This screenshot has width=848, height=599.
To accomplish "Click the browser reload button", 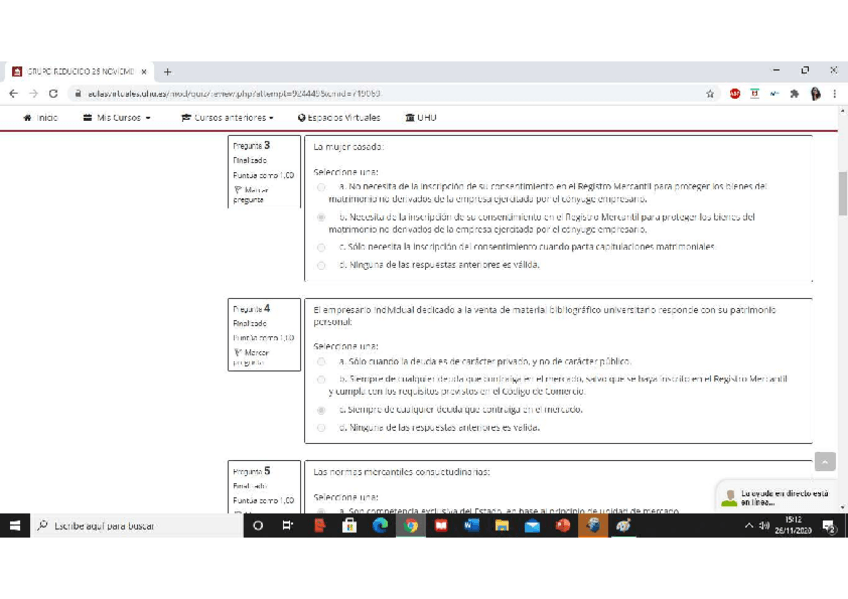I will tap(53, 94).
